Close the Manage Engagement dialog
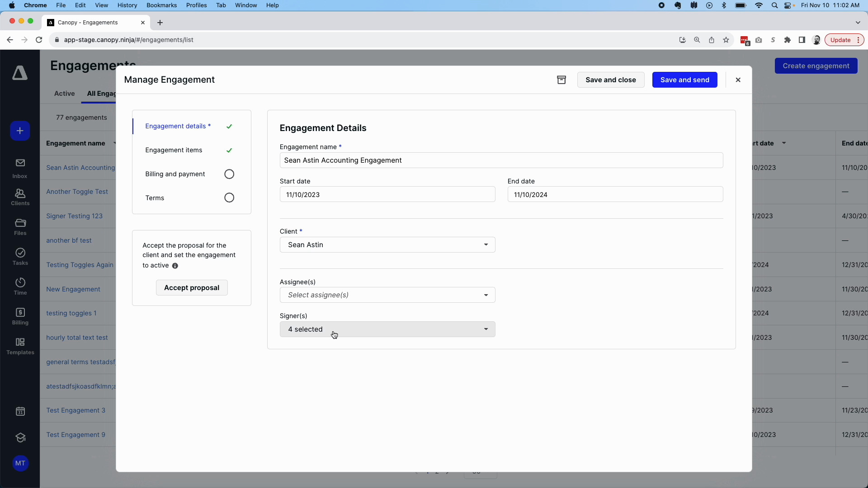868x488 pixels. pos(738,80)
